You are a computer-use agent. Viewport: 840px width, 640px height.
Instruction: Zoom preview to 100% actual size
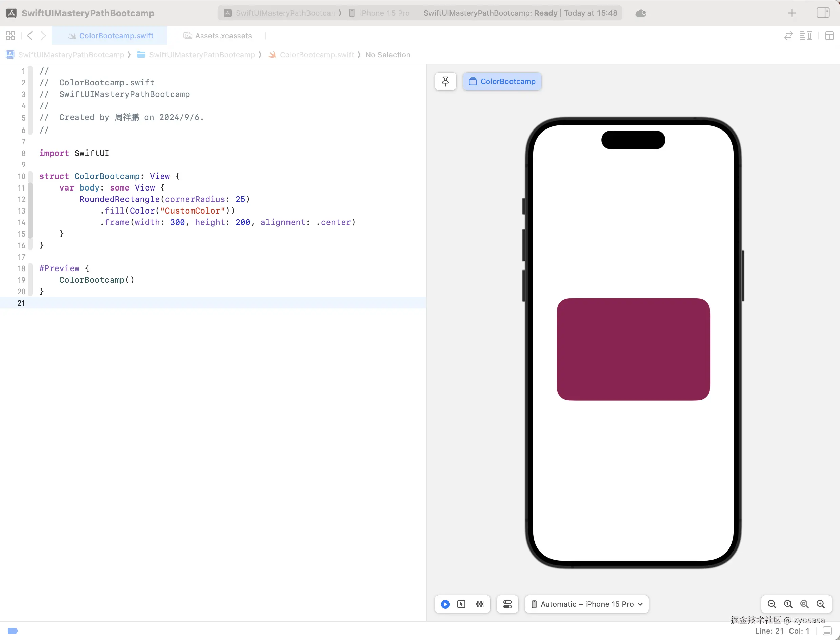(788, 604)
